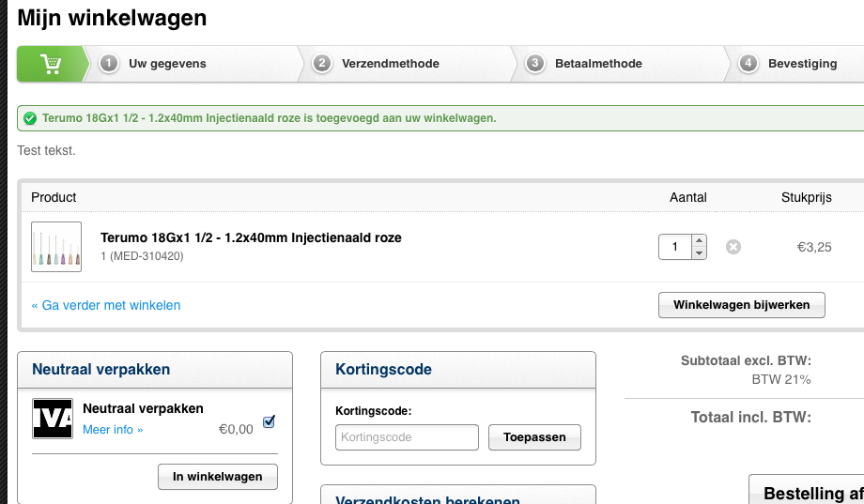Go to the Betaalmethode step
This screenshot has height=504, width=864.
click(598, 64)
